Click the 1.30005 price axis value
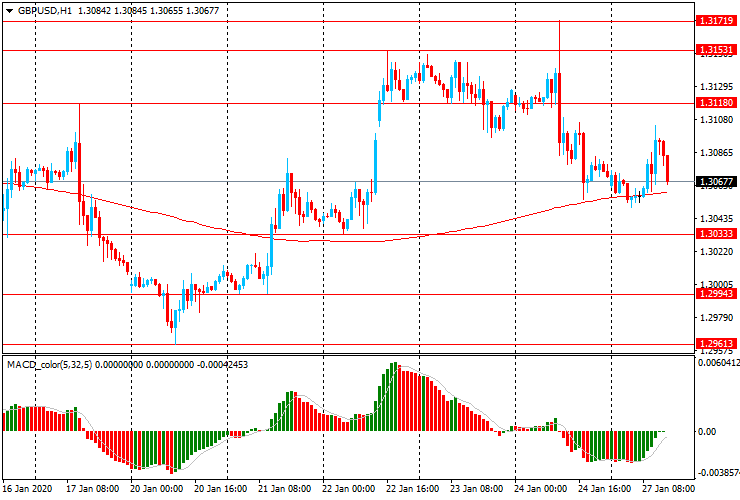 717,284
